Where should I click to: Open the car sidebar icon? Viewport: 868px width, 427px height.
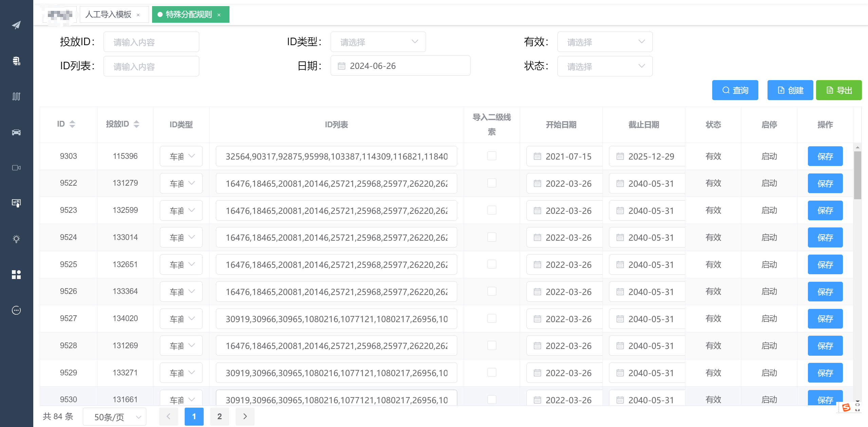pyautogui.click(x=16, y=132)
